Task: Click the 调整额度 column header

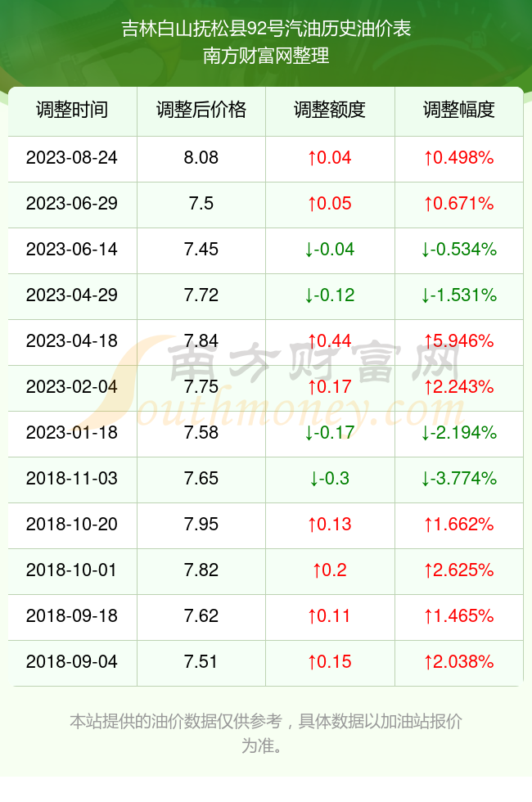Action: 330,110
